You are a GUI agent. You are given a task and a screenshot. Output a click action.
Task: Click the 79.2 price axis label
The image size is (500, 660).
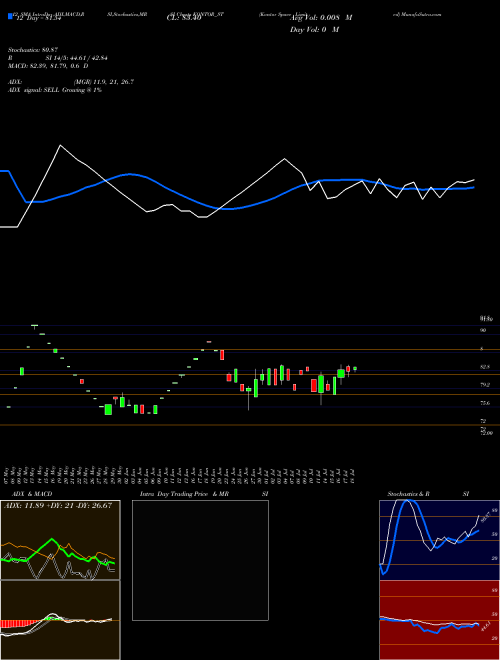click(485, 385)
